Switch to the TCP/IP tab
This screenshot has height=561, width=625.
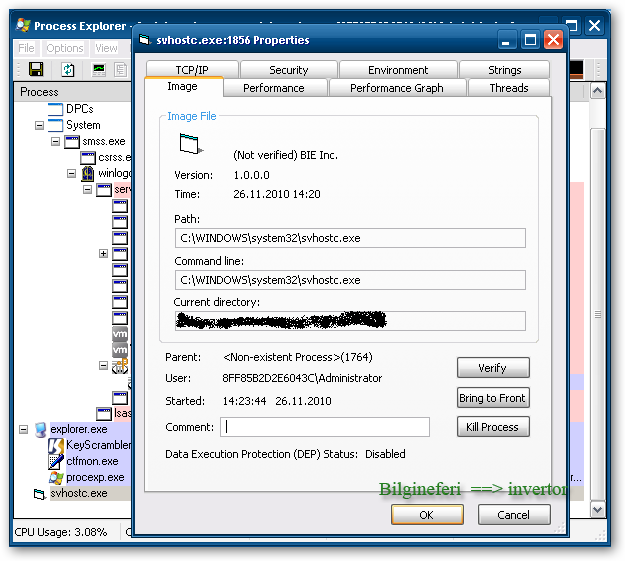click(192, 70)
